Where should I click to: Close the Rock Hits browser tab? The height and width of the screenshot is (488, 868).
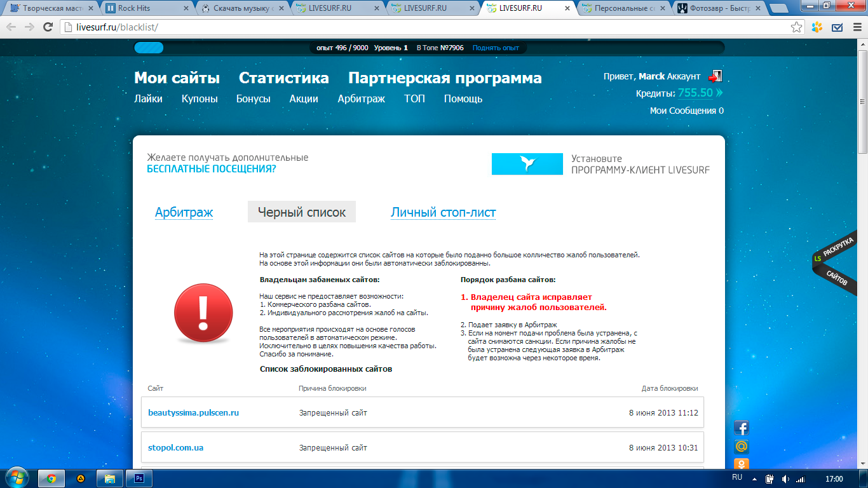pyautogui.click(x=186, y=9)
